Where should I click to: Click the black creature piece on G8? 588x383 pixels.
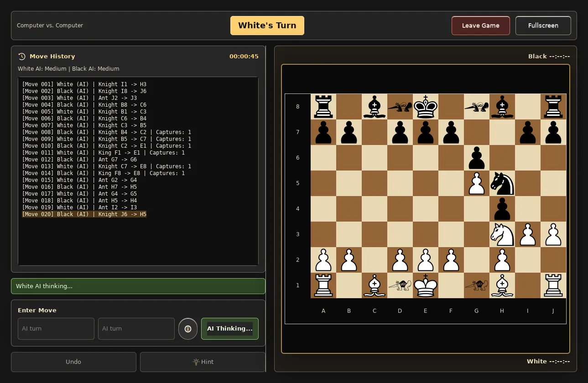coord(477,107)
